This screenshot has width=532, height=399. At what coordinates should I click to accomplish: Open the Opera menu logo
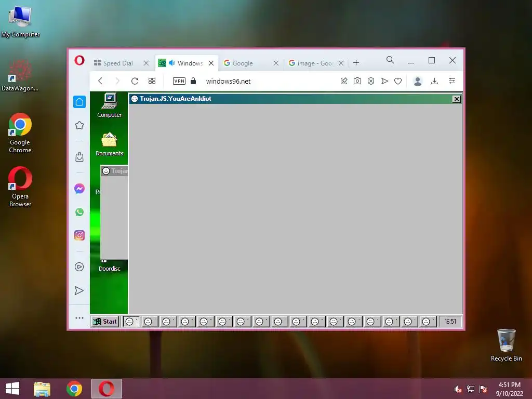[x=79, y=60]
